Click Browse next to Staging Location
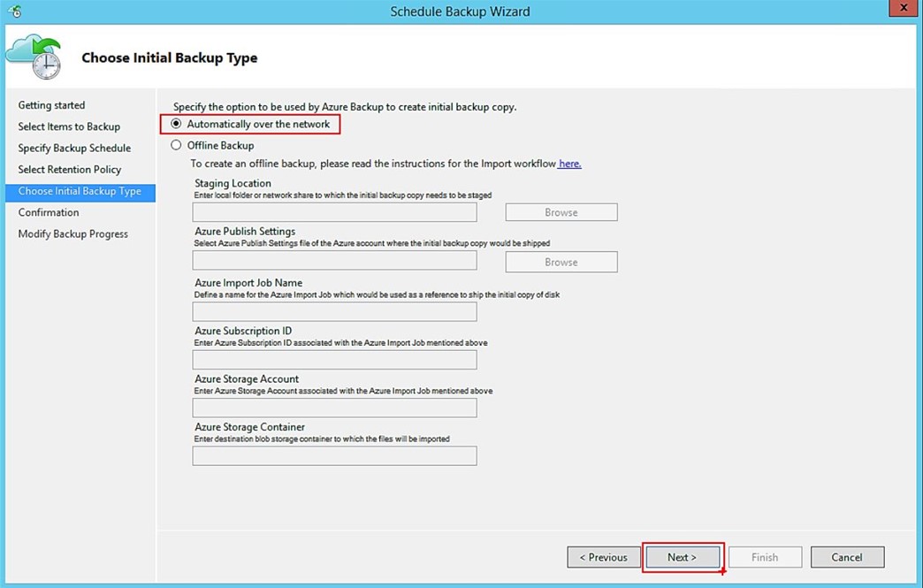 click(x=561, y=212)
